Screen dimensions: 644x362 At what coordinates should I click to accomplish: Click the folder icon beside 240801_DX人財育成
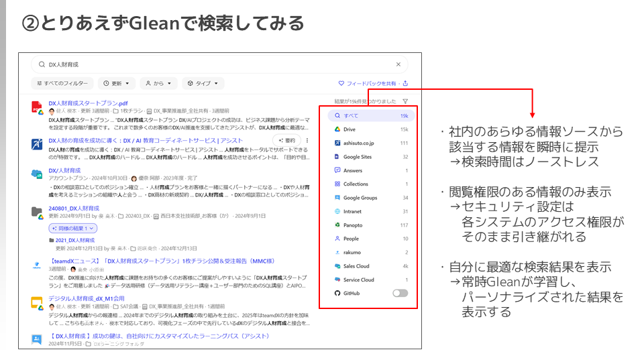[x=37, y=213]
